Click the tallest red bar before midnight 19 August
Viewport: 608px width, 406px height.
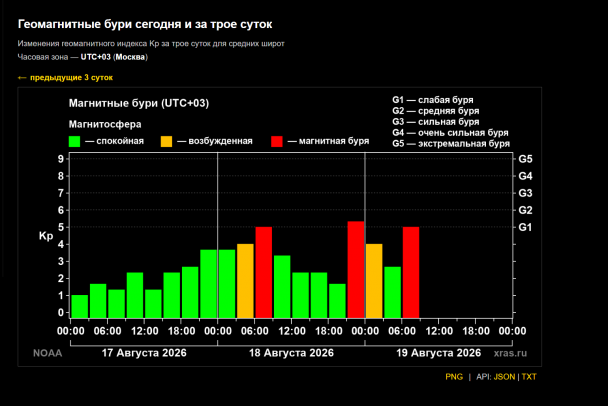click(x=356, y=270)
